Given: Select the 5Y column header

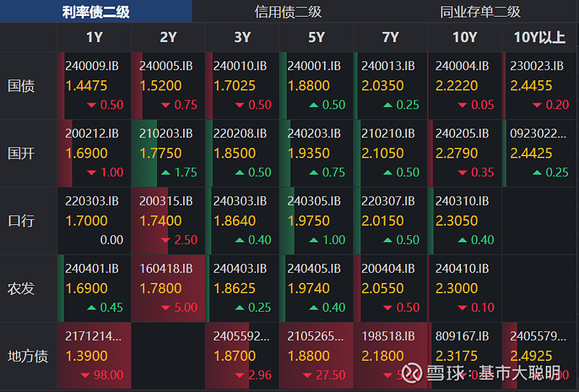Looking at the screenshot, I should pos(316,38).
